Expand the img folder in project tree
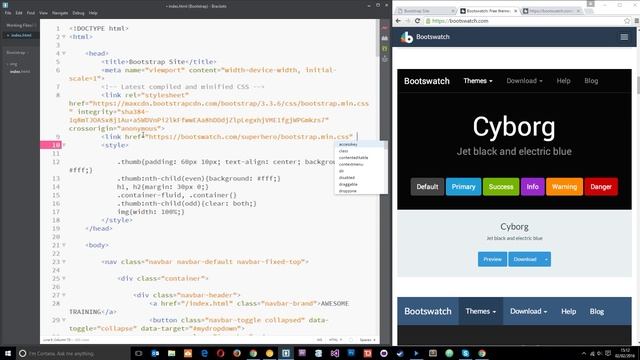Image resolution: width=640 pixels, height=360 pixels. tap(12, 64)
